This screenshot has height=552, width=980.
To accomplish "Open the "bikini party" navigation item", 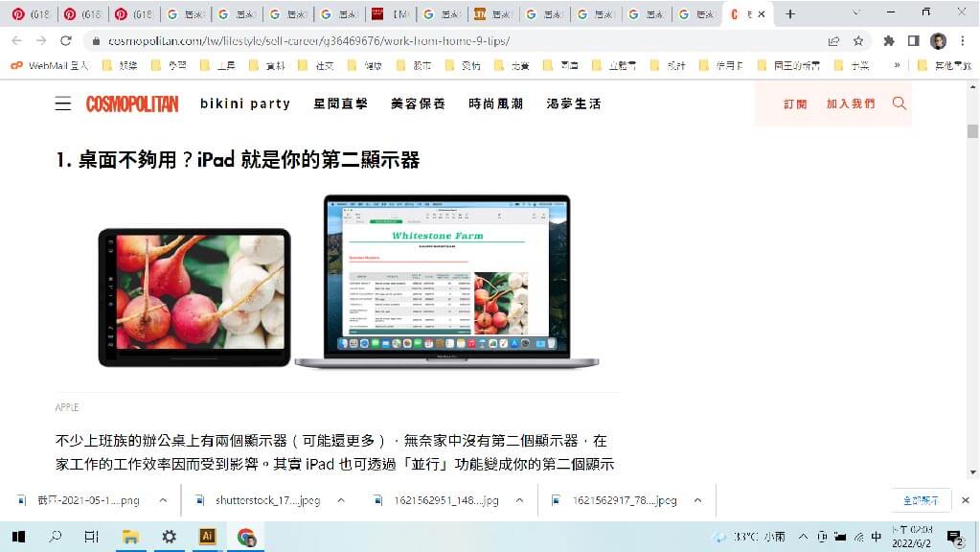I will tap(244, 103).
